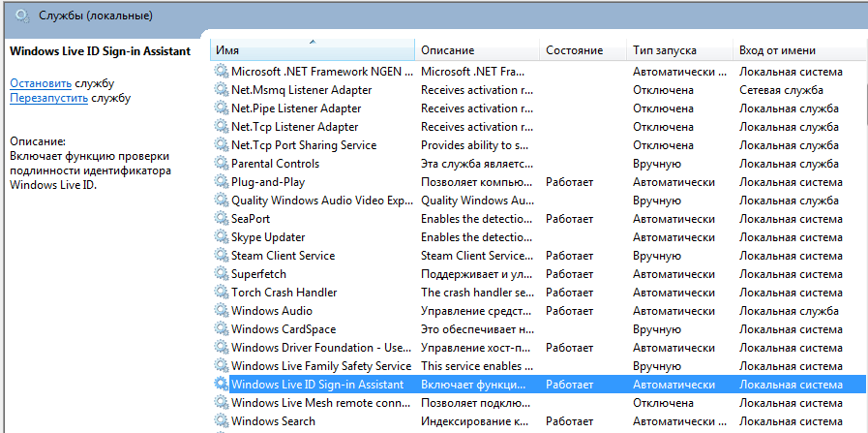Select the SeaPort service name
This screenshot has height=433, width=868.
pos(251,219)
